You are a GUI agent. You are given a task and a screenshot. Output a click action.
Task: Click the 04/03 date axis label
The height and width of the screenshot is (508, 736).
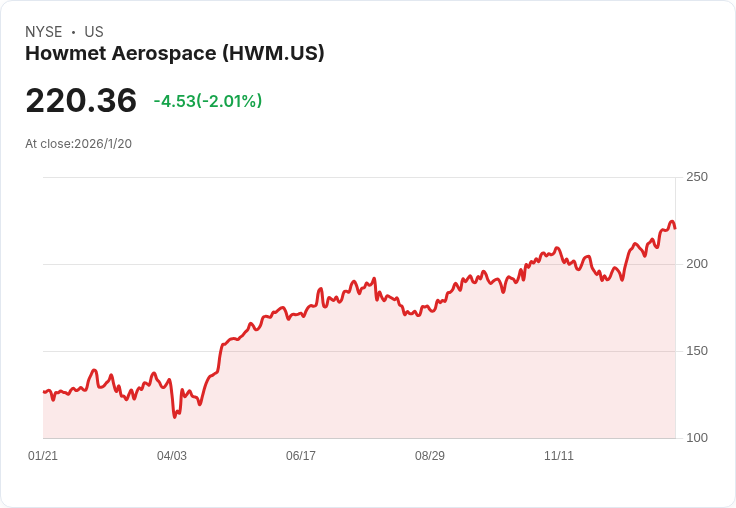172,456
